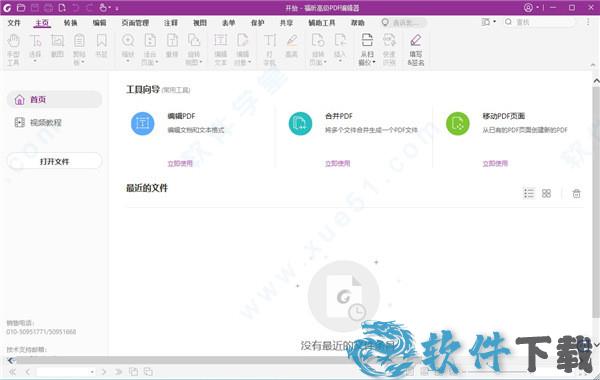Open the Fit Page (适合页面) dropdown
The image size is (600, 380).
click(150, 50)
